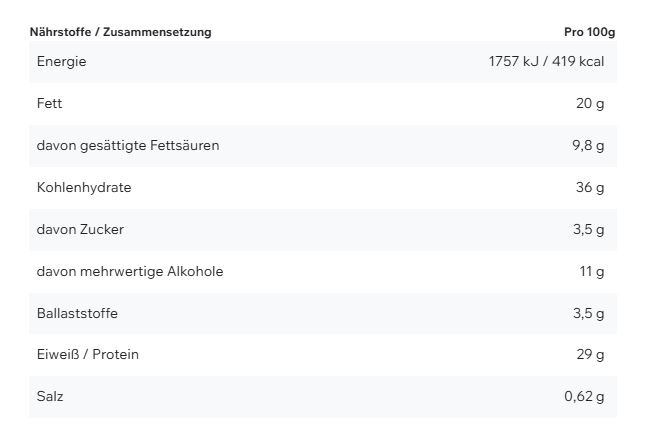This screenshot has width=670, height=433.
Task: Select the 1757 kJ / 419 kcal value
Action: coord(546,62)
